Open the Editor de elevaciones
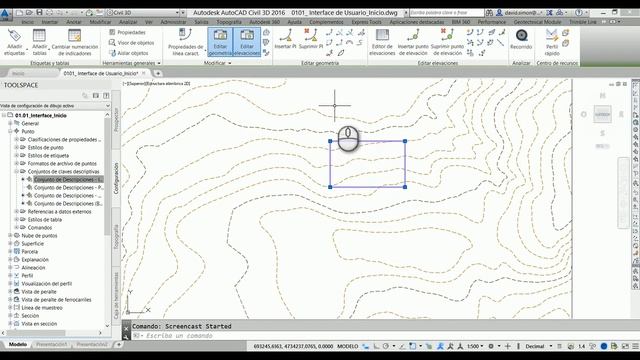Viewport: 640px width, 360px height. coord(382,42)
